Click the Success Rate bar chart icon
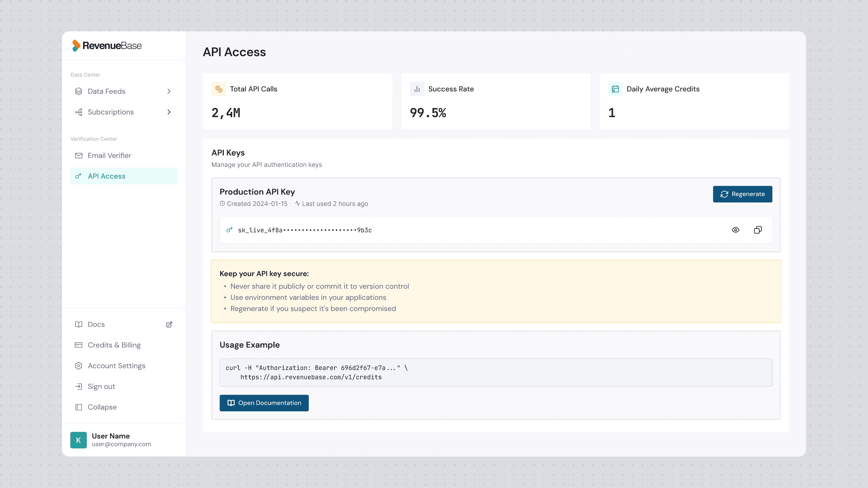 (x=417, y=89)
